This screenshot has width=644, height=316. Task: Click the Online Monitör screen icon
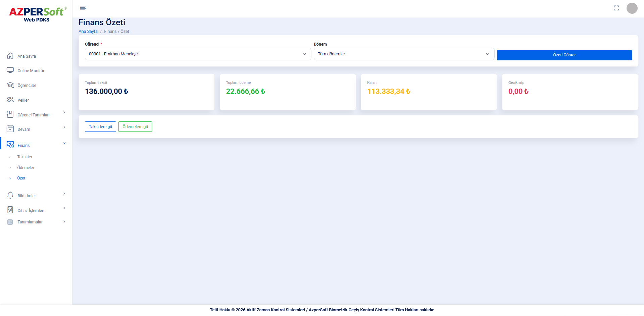click(10, 70)
